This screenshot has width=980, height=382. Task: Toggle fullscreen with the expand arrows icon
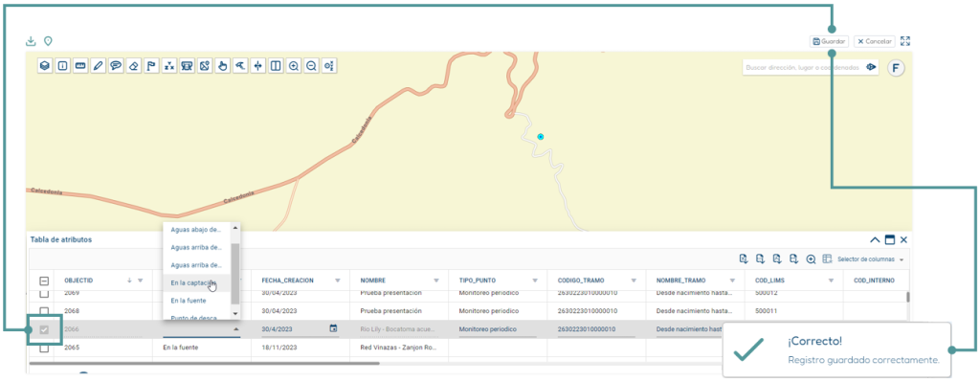click(905, 41)
